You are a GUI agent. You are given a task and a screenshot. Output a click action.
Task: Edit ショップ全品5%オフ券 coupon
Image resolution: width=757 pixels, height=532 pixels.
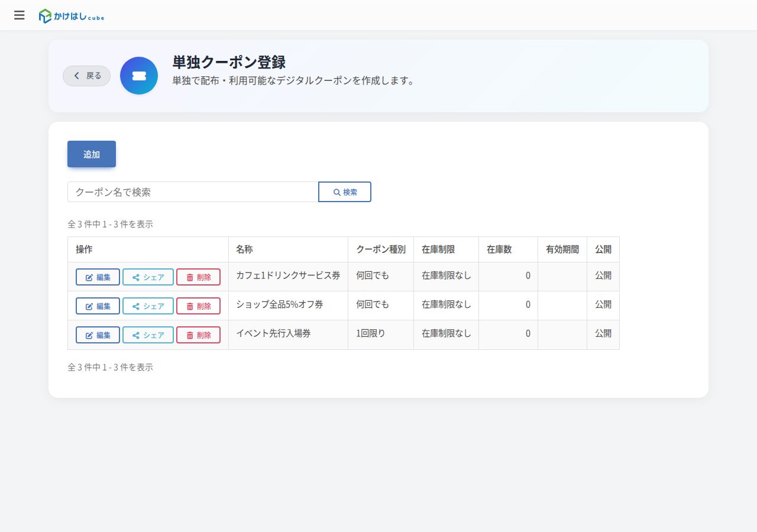click(x=98, y=306)
